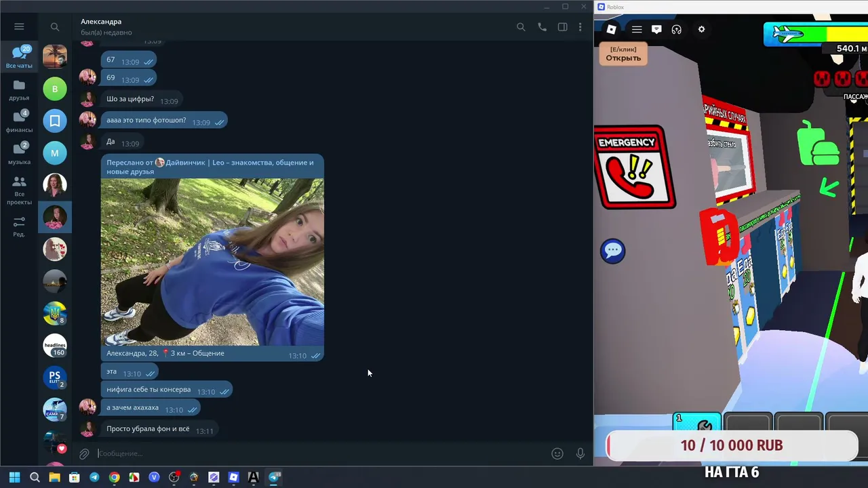The height and width of the screenshot is (488, 868).
Task: Click the 'аааа это типо фотошоп?' message
Action: coord(164,121)
